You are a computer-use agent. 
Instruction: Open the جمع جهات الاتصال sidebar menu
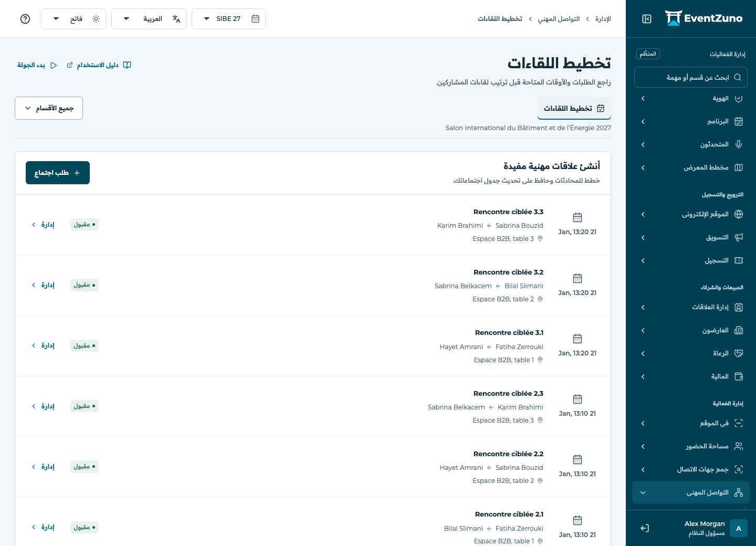pos(691,469)
